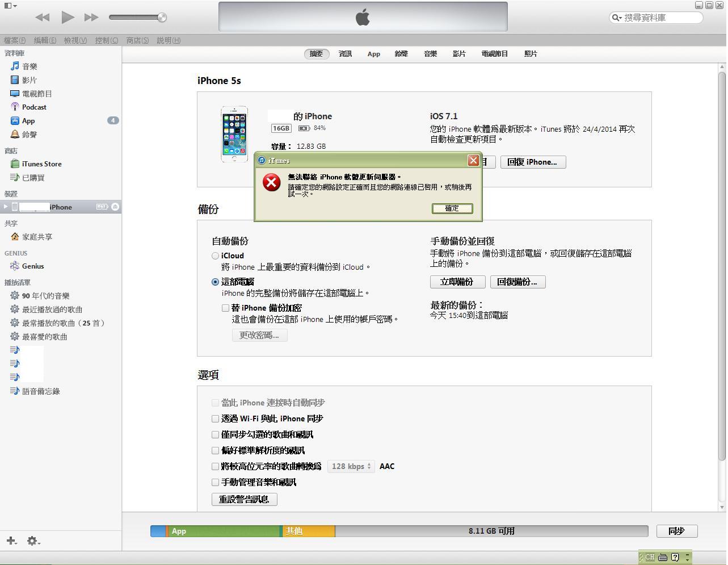Select the iCloud backup radio button
Screen dimensions: 728x565
point(215,256)
